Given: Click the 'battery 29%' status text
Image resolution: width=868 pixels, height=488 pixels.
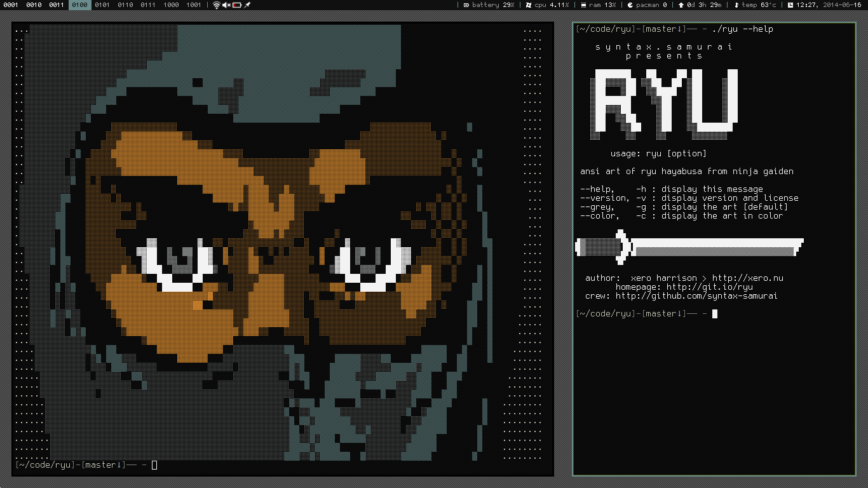Looking at the screenshot, I should [493, 5].
